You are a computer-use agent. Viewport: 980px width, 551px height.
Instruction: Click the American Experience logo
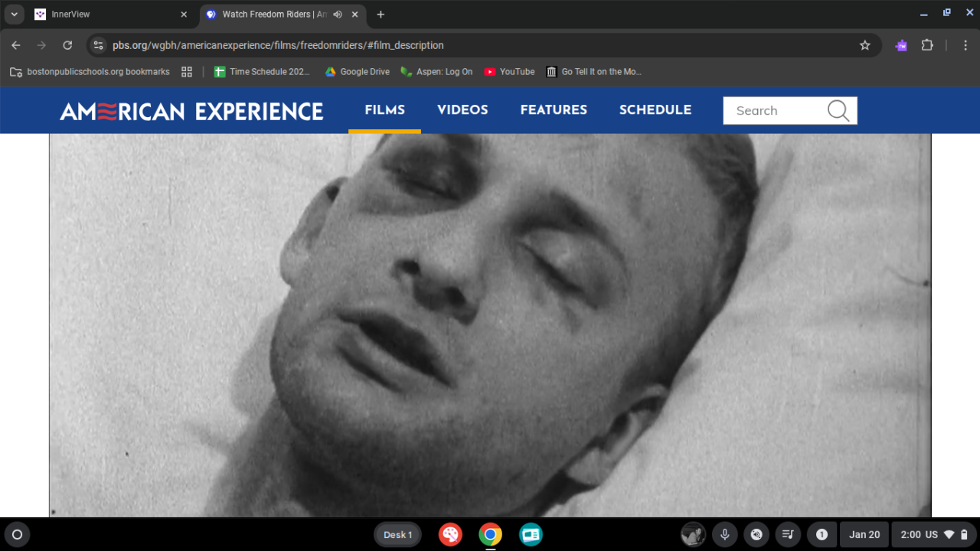click(191, 111)
